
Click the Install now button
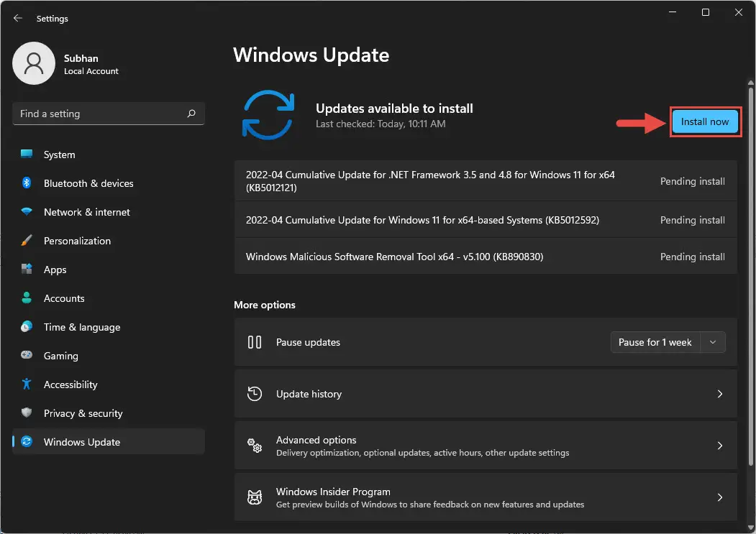[x=705, y=121]
